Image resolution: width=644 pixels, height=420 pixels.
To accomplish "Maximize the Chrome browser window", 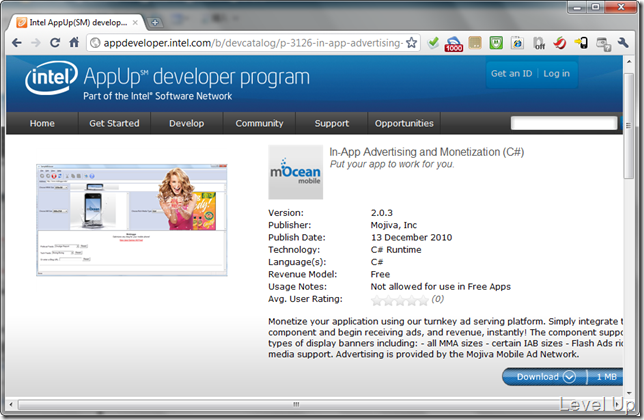I will coord(595,7).
